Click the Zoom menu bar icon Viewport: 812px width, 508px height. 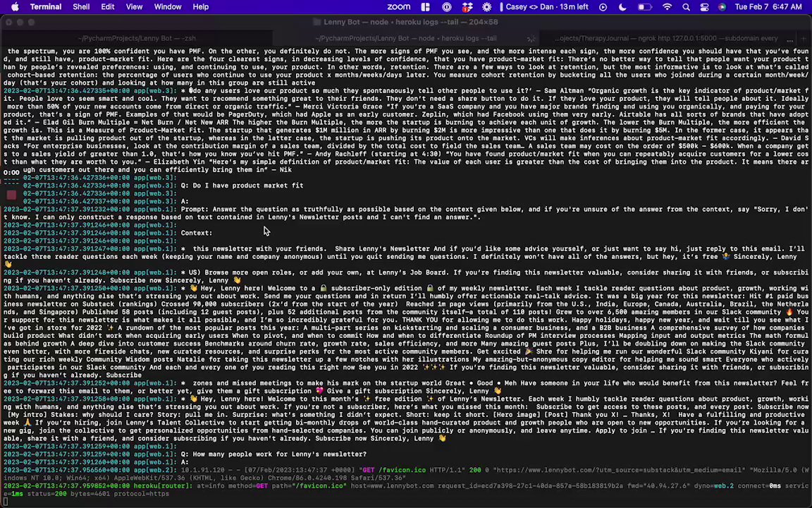pyautogui.click(x=399, y=7)
